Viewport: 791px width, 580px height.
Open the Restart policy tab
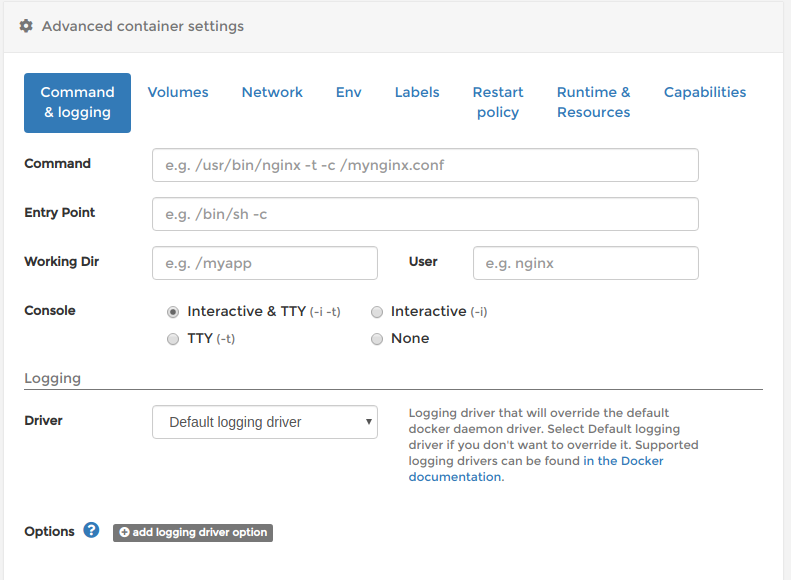[x=498, y=102]
